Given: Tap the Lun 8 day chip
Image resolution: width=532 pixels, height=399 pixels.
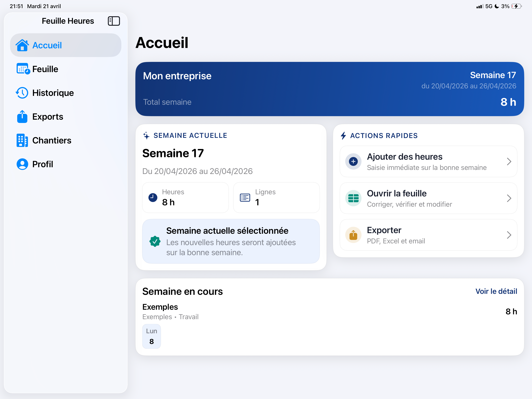Looking at the screenshot, I should tap(152, 336).
